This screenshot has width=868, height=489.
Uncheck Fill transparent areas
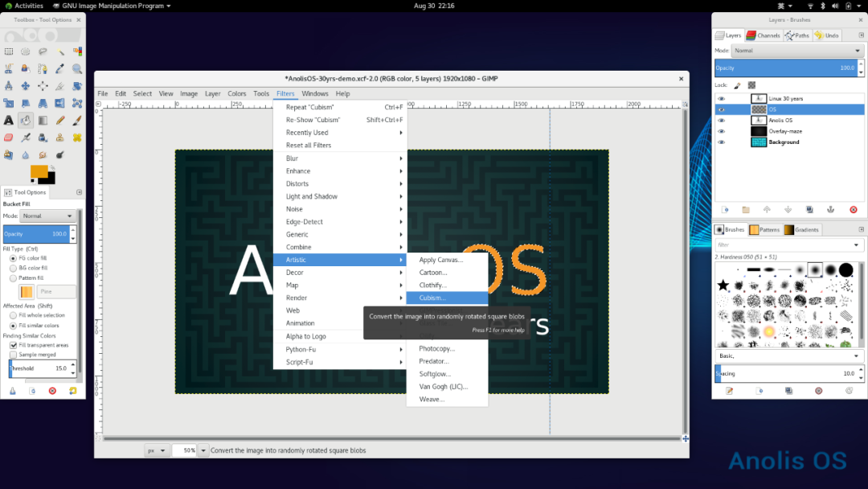[x=14, y=345]
